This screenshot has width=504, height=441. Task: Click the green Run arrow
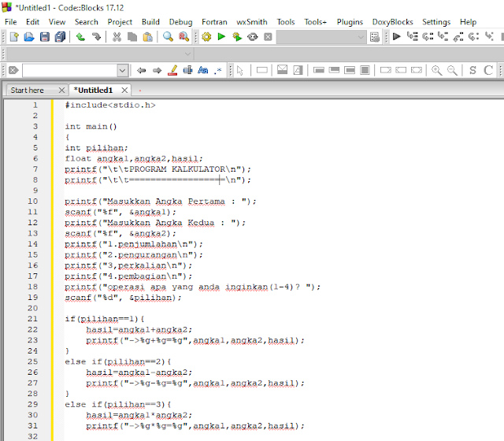point(221,37)
